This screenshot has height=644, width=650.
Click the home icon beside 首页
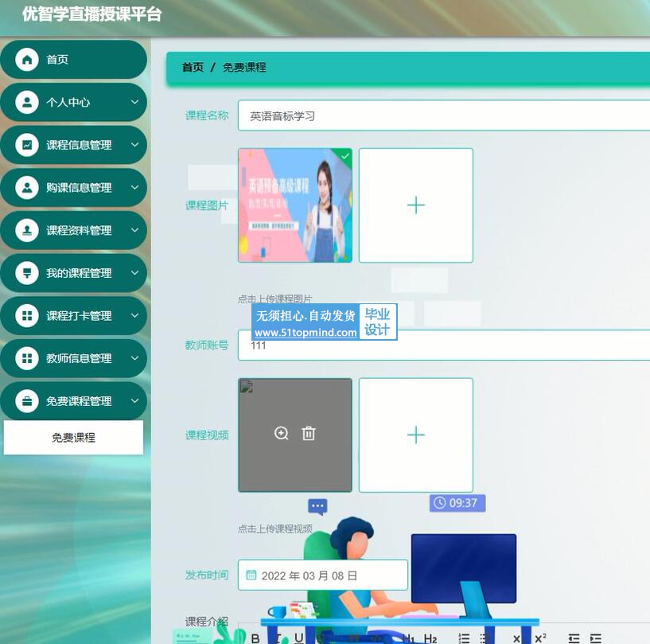point(27,60)
